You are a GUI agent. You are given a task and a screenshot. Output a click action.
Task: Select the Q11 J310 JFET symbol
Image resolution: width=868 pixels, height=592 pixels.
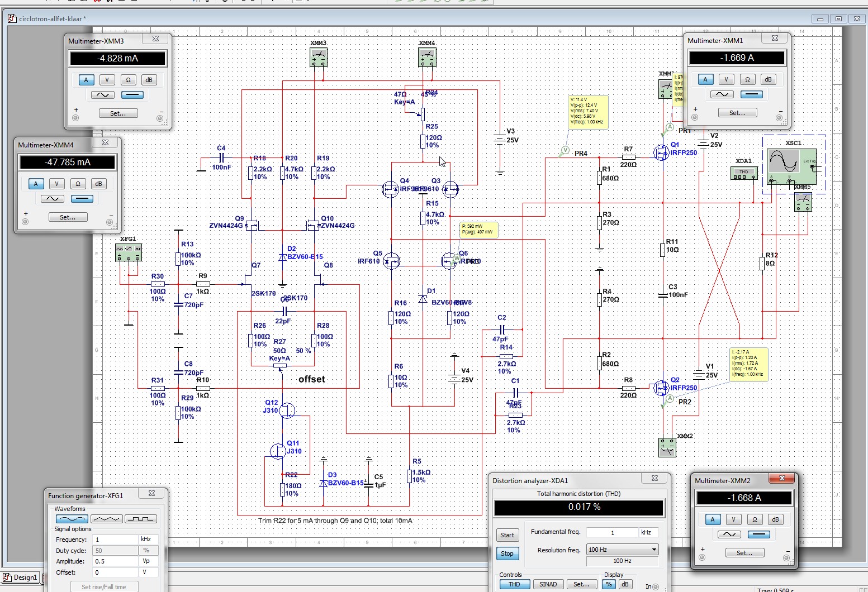(x=278, y=451)
